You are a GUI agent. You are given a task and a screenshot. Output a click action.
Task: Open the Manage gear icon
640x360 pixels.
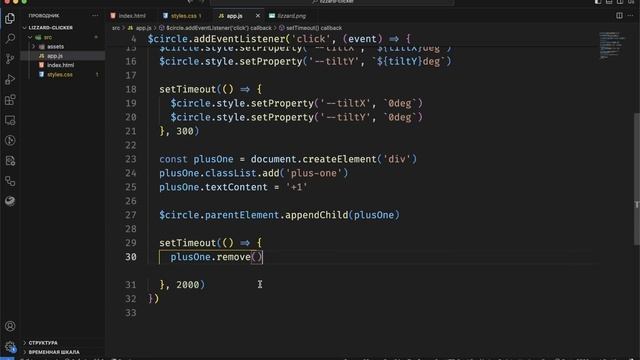pyautogui.click(x=10, y=347)
